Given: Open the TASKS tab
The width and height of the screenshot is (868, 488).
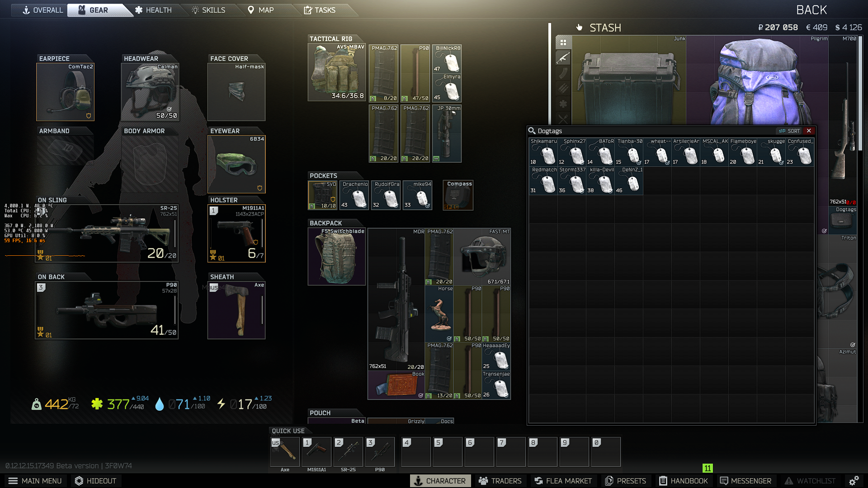Looking at the screenshot, I should coord(320,10).
